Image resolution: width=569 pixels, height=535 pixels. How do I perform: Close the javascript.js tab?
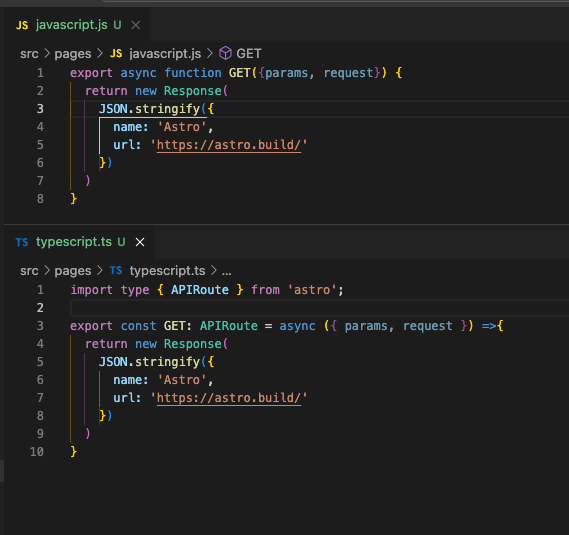[x=136, y=25]
